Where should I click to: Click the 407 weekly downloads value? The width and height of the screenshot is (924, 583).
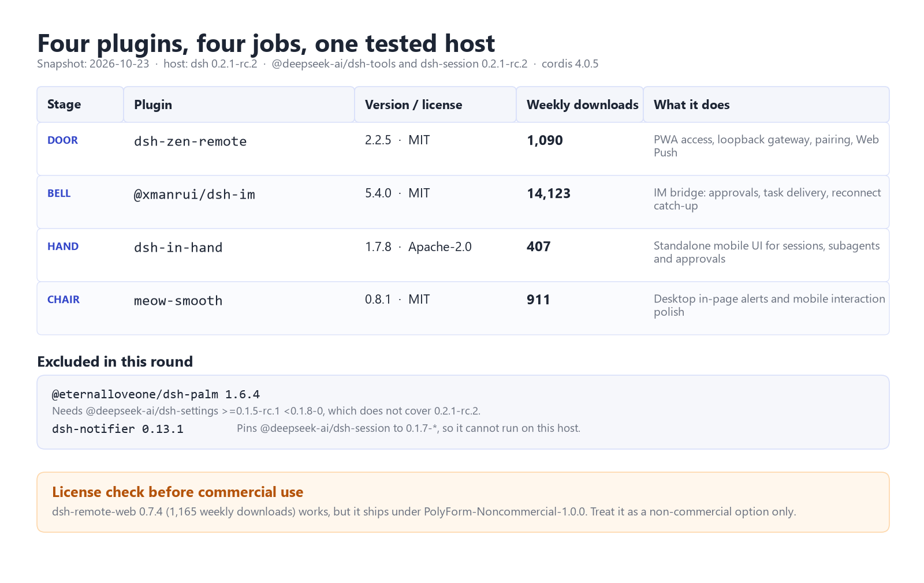(x=538, y=246)
